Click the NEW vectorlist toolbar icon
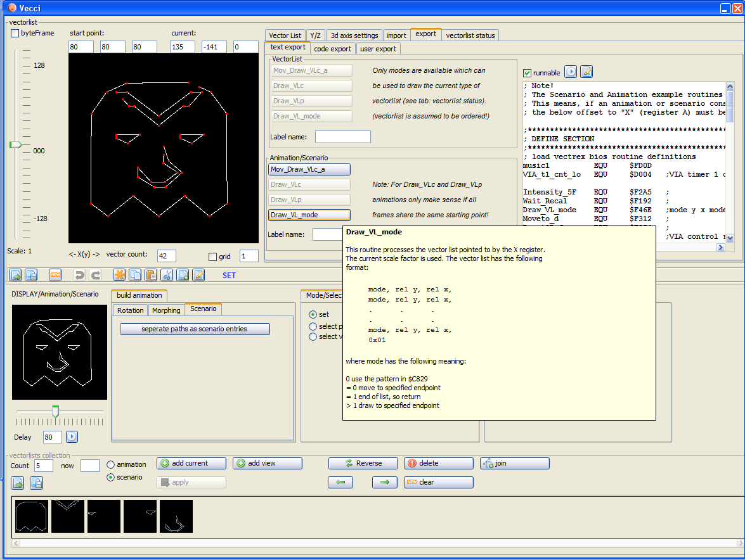Image resolution: width=745 pixels, height=560 pixels. 55,275
